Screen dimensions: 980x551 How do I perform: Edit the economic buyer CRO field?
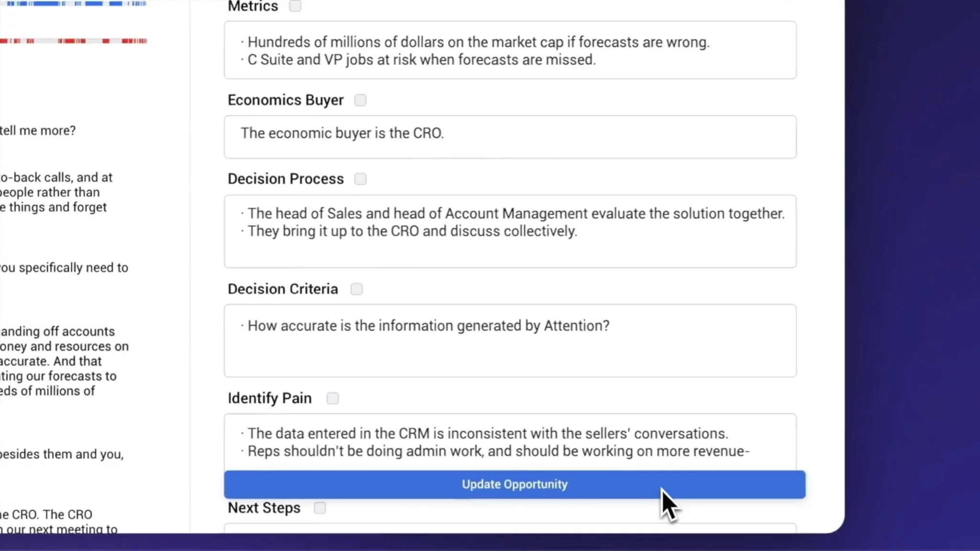pos(510,137)
